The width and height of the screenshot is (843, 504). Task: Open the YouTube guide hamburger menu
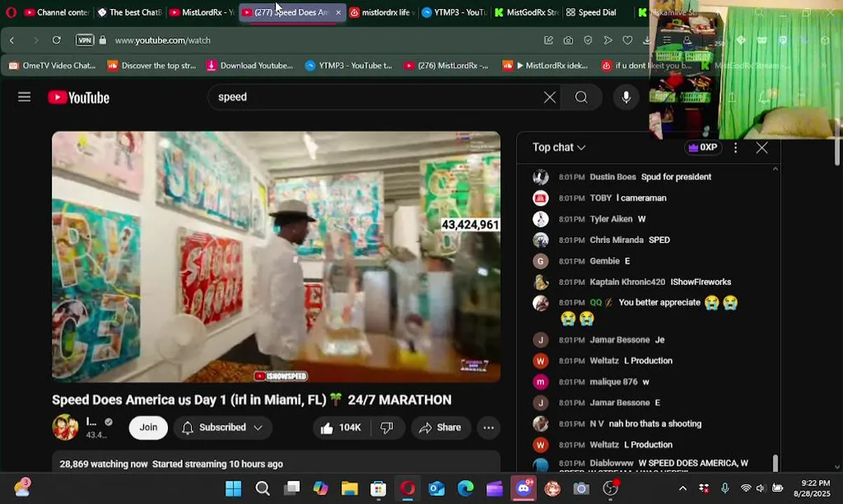click(x=25, y=97)
